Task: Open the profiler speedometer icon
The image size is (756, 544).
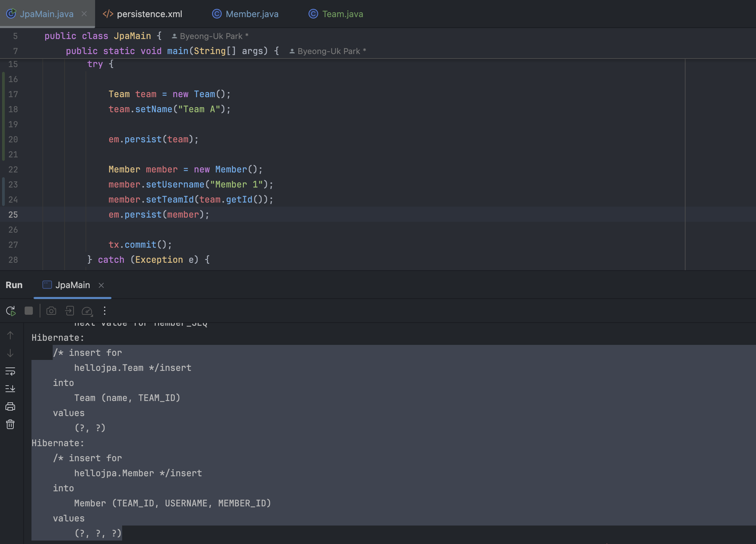Action: point(87,311)
